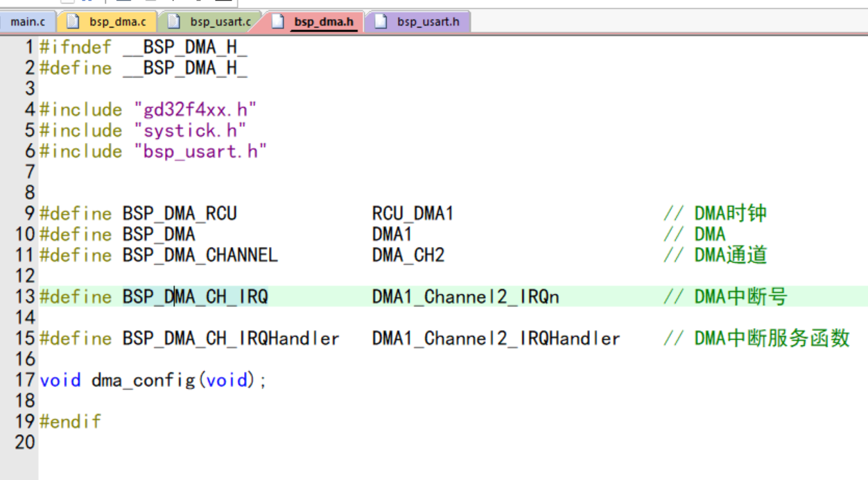Open the bsp_dma.c tab label
The image size is (868, 480).
tap(117, 22)
